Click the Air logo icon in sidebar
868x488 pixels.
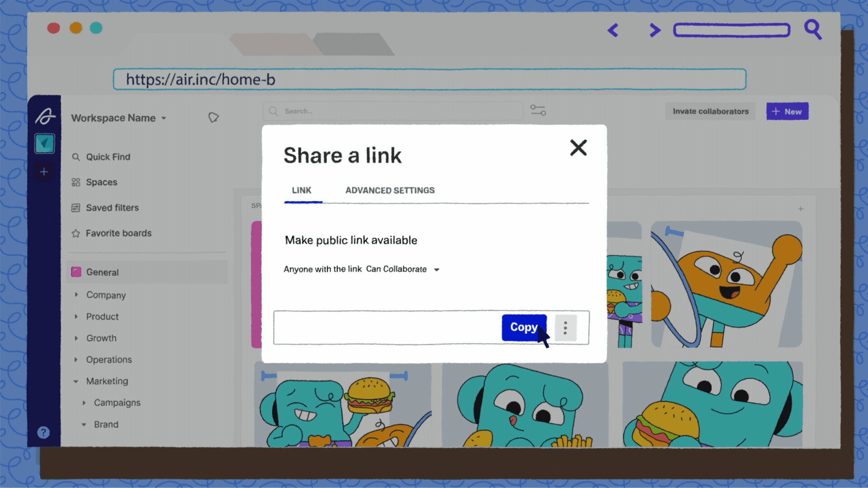pyautogui.click(x=45, y=116)
